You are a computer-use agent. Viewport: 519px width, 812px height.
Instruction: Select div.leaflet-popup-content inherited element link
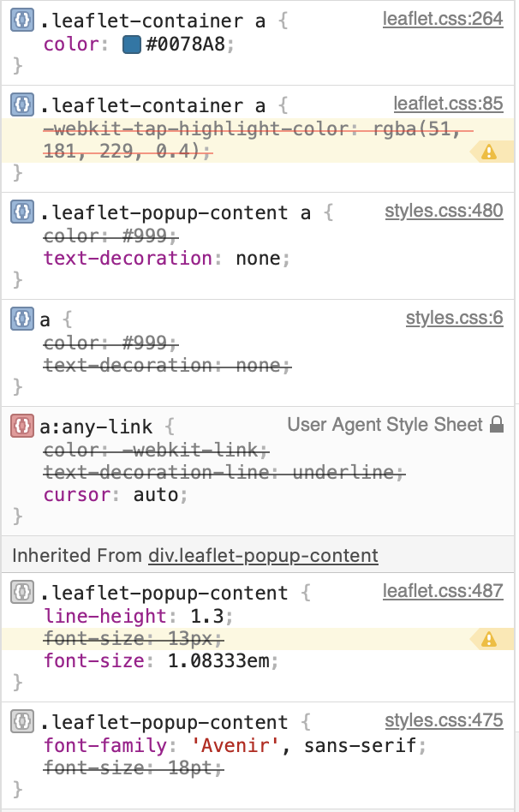(x=263, y=556)
